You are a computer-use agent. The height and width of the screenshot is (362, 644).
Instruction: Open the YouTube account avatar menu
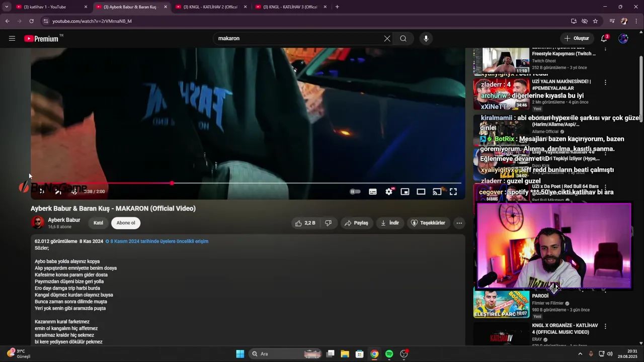623,38
